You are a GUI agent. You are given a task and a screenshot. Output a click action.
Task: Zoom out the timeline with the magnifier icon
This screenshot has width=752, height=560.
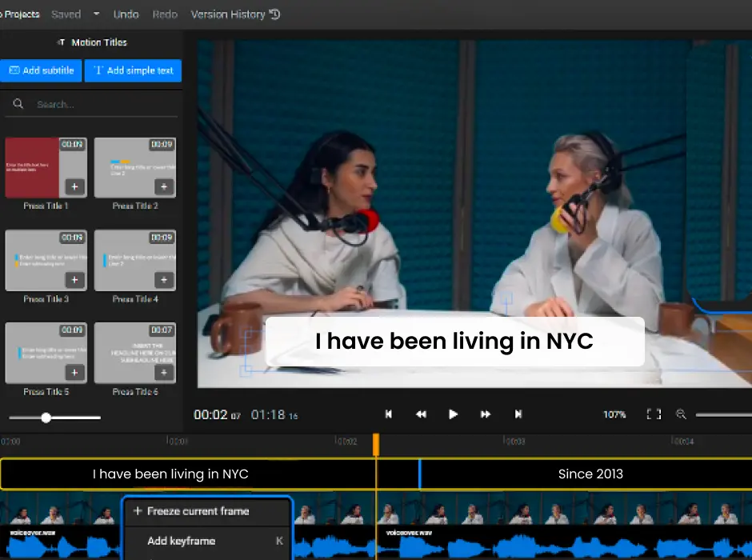click(681, 414)
